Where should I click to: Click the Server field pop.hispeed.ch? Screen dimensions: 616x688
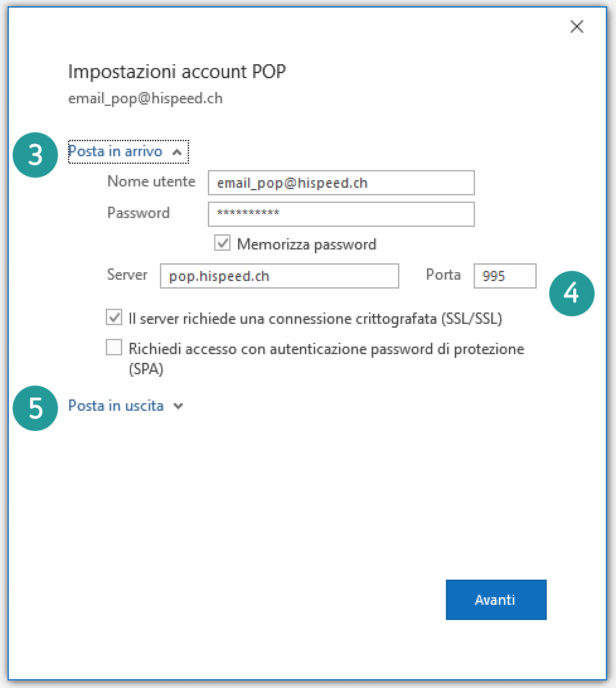(280, 276)
